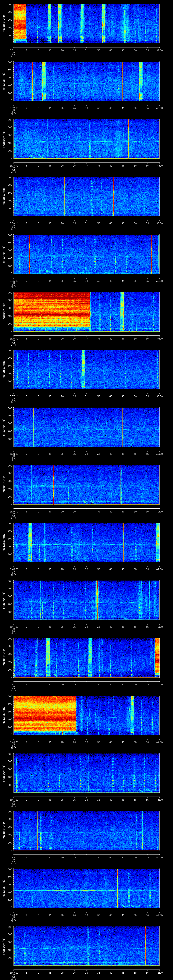The image size is (173, 980).
Task: Select the spectrogram panel starting at 3:33:00
Action: pyautogui.click(x=86, y=139)
